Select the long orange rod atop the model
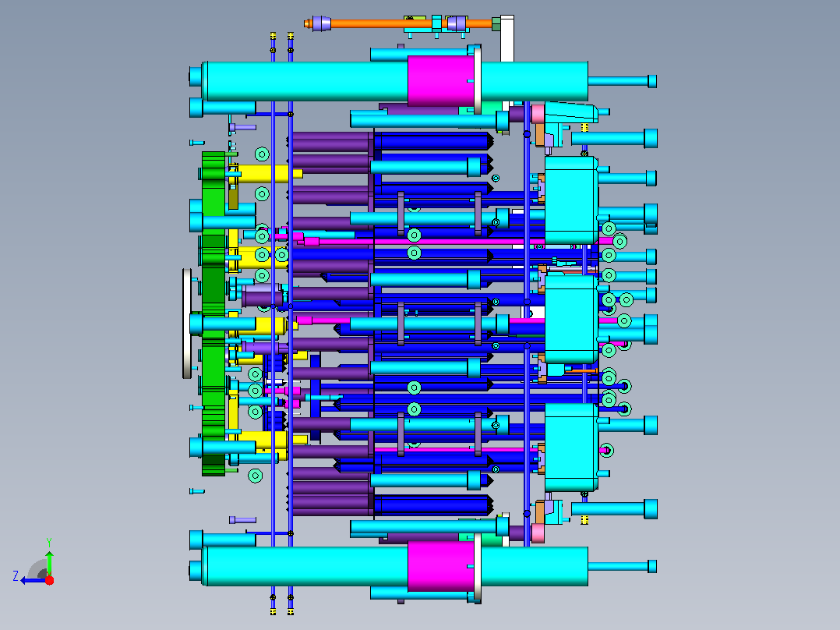The height and width of the screenshot is (630, 840). click(398, 23)
